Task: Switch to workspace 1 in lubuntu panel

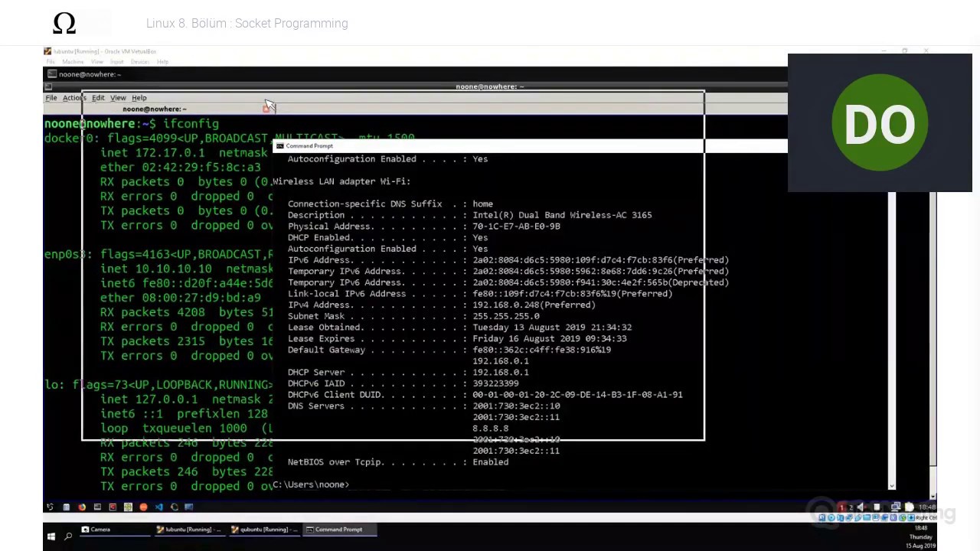Action: (x=841, y=507)
